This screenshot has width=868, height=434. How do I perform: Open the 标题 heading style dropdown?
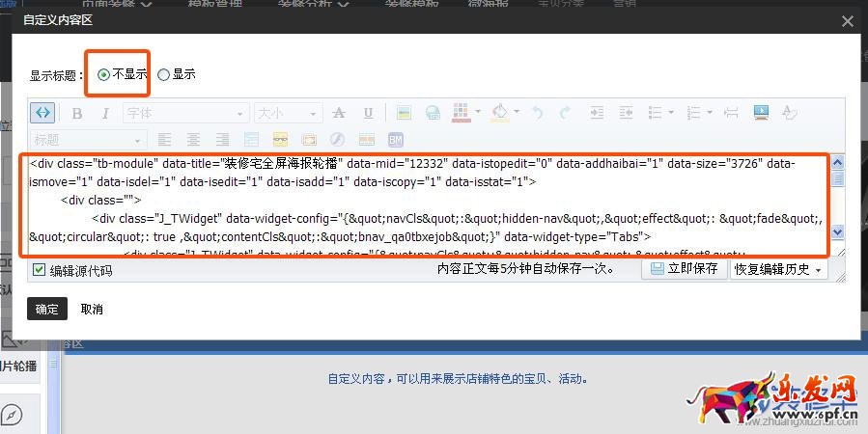tap(89, 139)
